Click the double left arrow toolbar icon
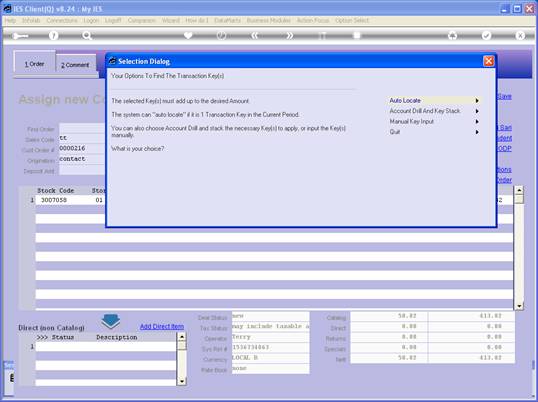Viewport: 538px width, 402px height. tap(255, 35)
